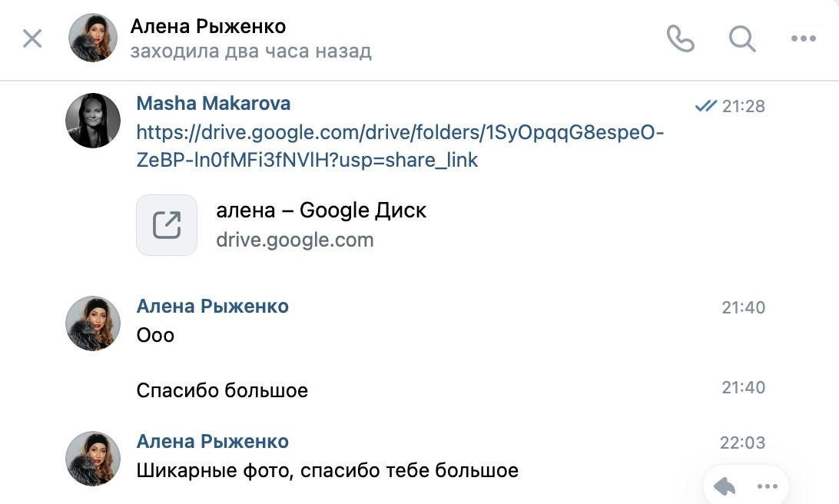The width and height of the screenshot is (839, 504).
Task: Open Алена Рыженко's profile name in chat
Action: (x=213, y=305)
